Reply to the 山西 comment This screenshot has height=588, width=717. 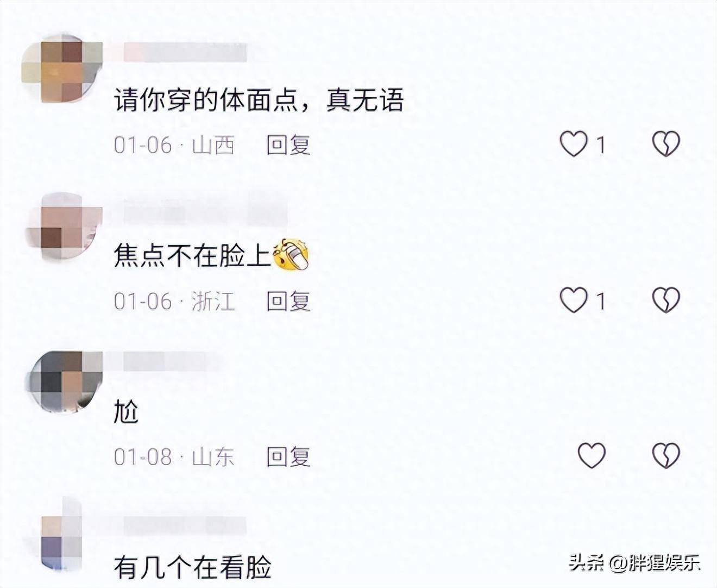(288, 145)
